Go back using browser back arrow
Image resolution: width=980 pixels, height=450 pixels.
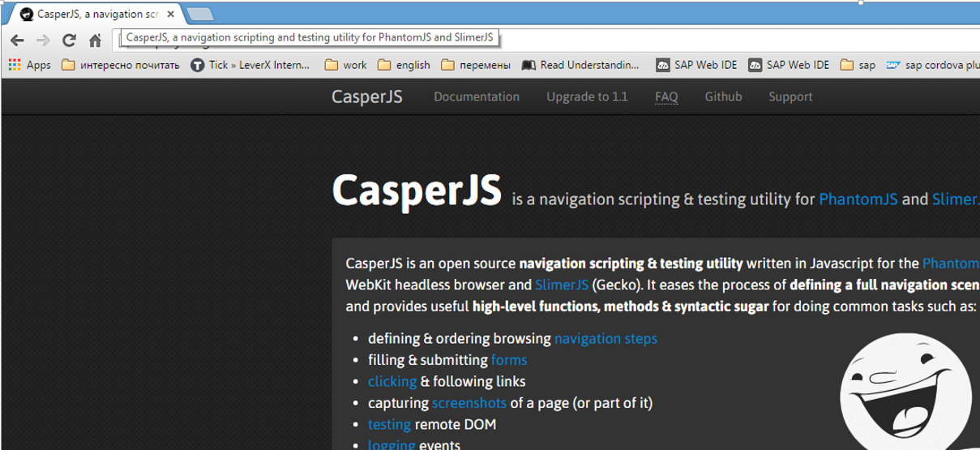click(17, 41)
